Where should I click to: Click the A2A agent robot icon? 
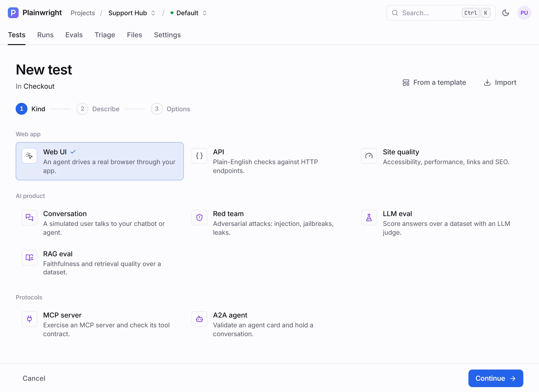[x=199, y=319]
